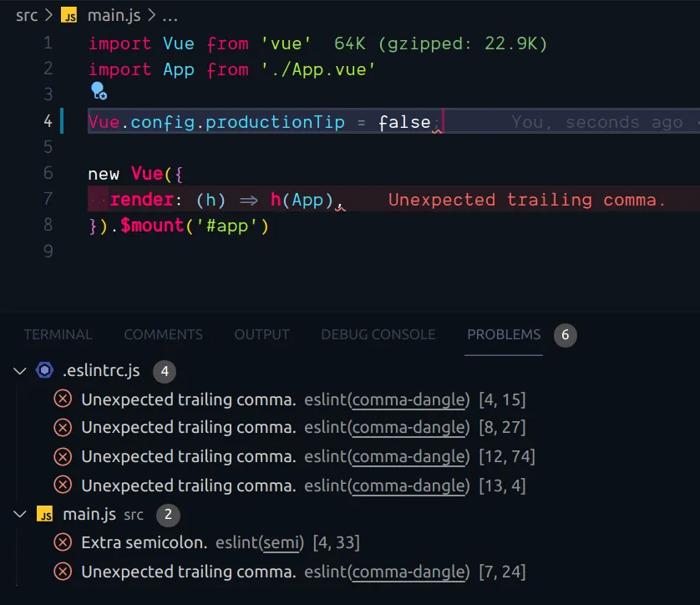This screenshot has width=700, height=605.
Task: Collapse the main.js problems group
Action: [20, 515]
